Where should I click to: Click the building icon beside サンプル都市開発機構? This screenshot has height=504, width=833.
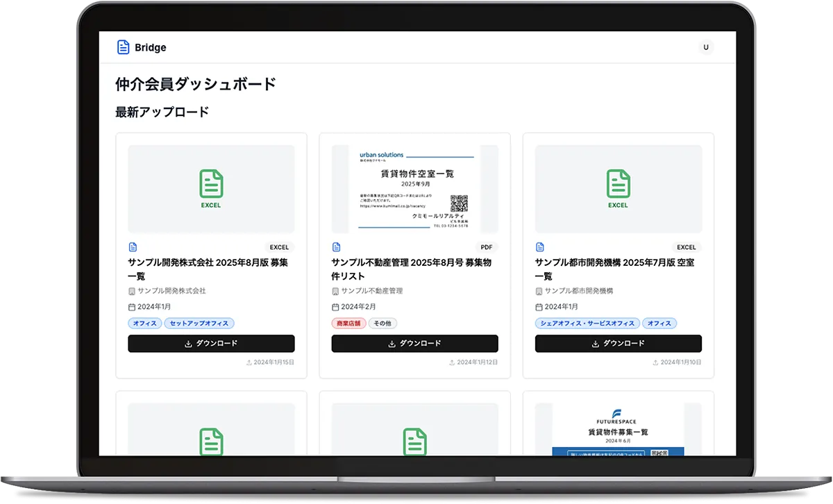(539, 292)
